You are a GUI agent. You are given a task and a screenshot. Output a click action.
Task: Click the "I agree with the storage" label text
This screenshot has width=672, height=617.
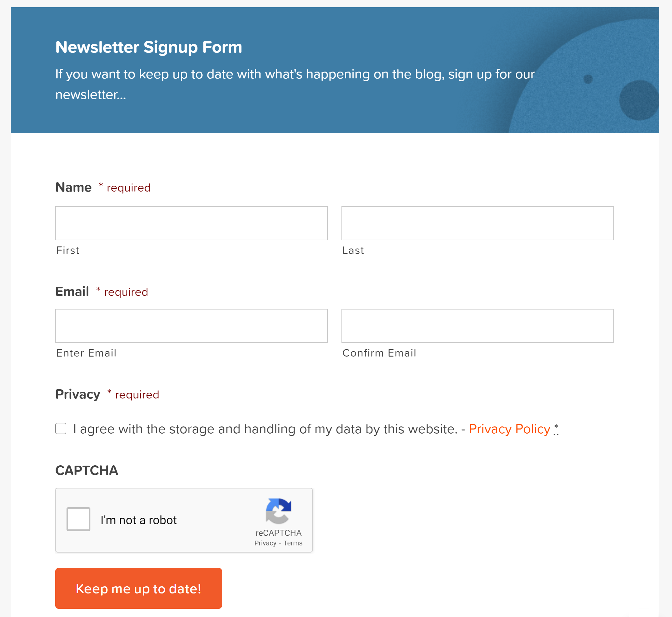tap(265, 429)
